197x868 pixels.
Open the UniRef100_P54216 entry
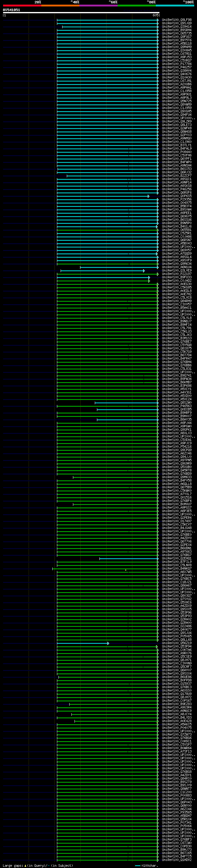pyautogui.click(x=176, y=447)
